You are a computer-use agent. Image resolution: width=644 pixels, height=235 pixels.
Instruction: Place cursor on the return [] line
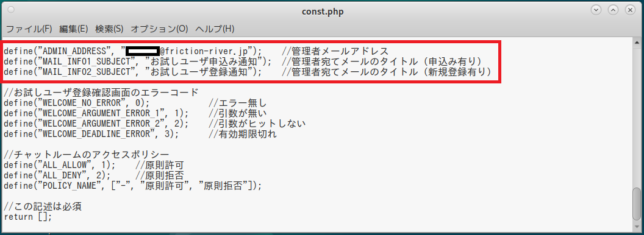[x=28, y=216]
